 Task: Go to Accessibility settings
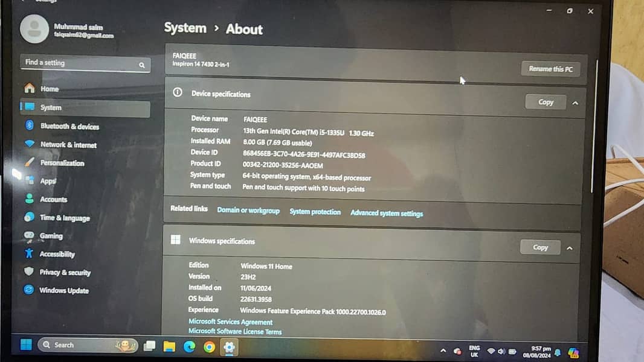pos(57,254)
